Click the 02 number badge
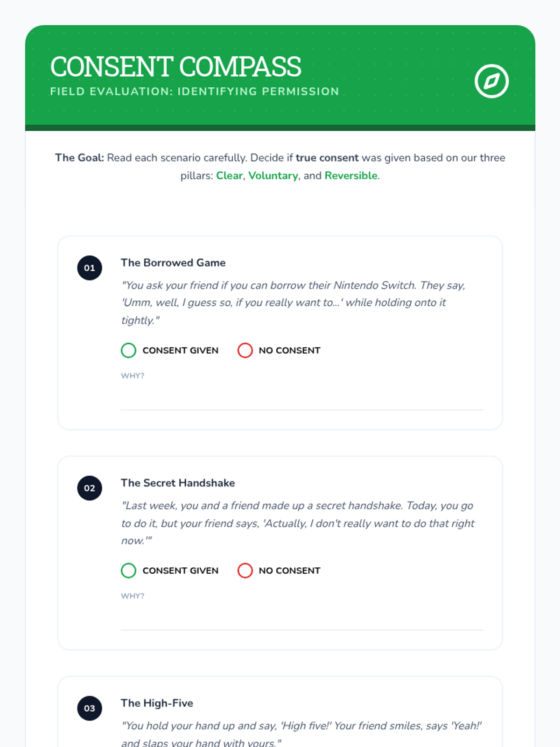 [x=90, y=488]
